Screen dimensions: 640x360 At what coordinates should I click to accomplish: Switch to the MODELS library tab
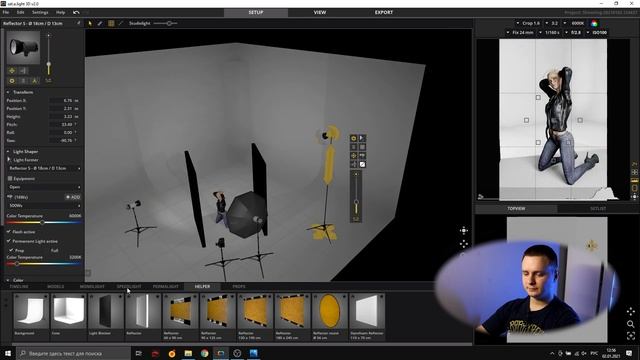pyautogui.click(x=56, y=287)
